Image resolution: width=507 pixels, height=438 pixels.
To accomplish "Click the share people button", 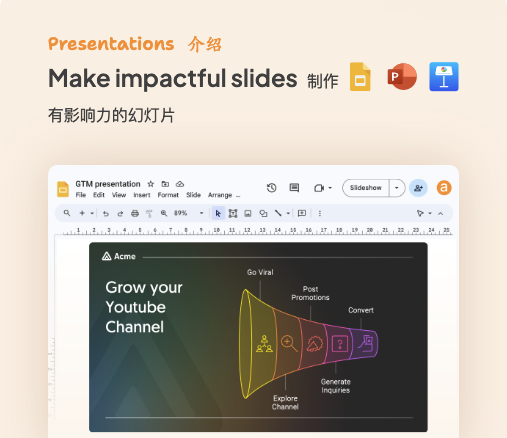I will point(418,188).
